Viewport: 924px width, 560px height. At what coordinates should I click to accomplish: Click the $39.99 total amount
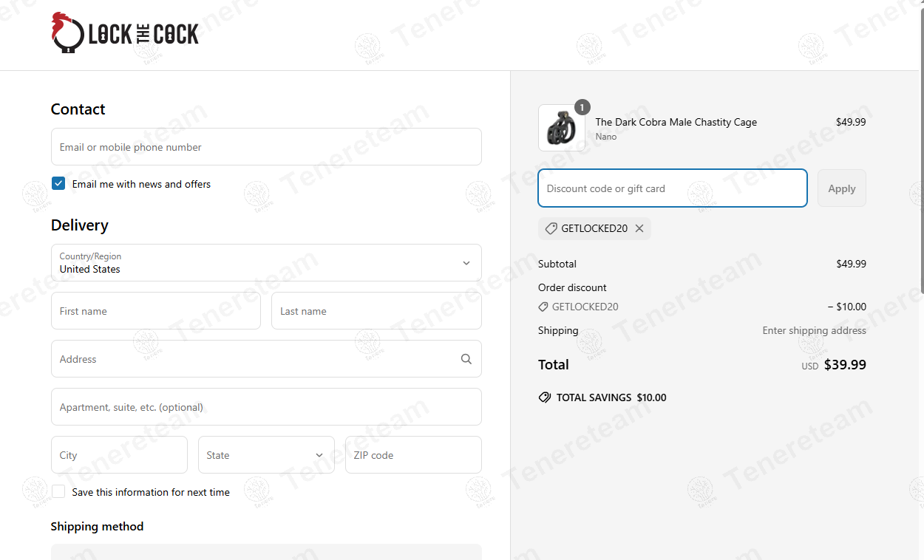845,364
